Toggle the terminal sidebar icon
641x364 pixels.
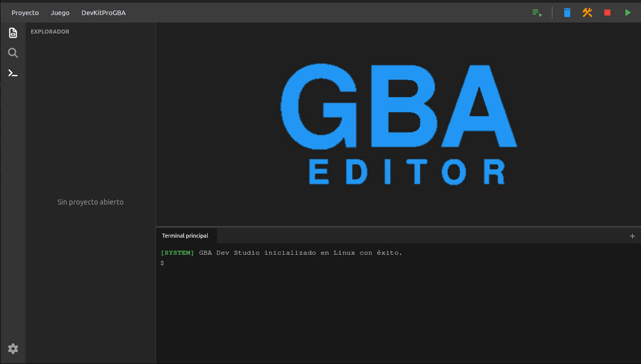tap(13, 73)
